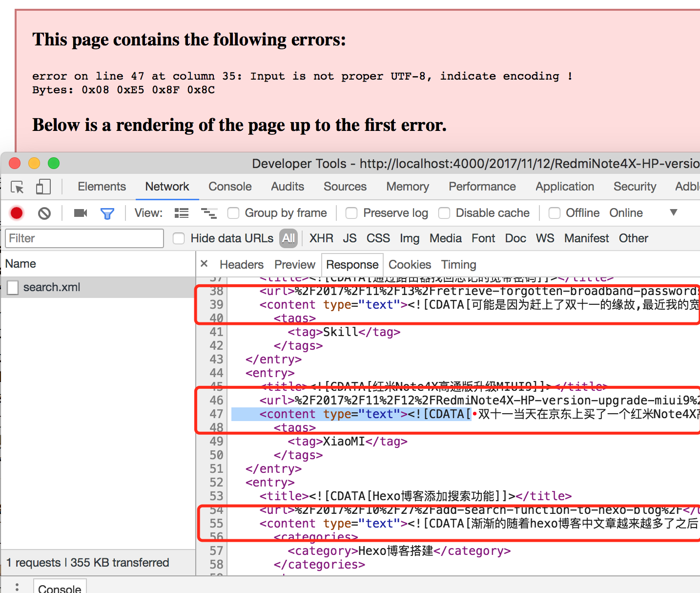
Task: Enable Preserve log checkbox
Action: (351, 213)
